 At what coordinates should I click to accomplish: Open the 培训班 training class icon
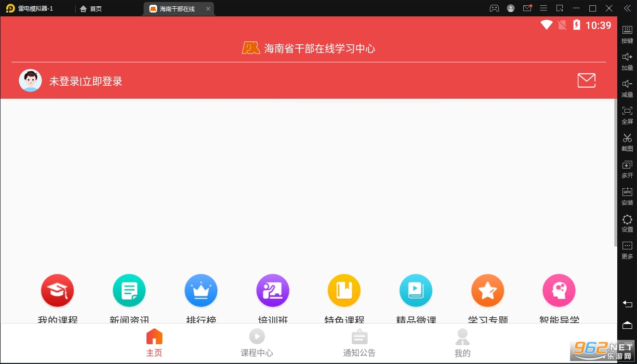tap(273, 291)
